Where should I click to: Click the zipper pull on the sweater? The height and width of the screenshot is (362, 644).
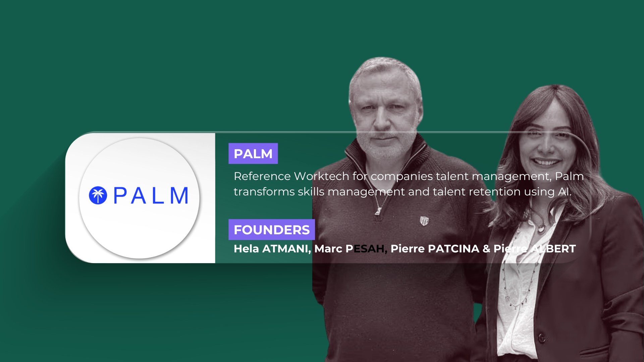(378, 211)
